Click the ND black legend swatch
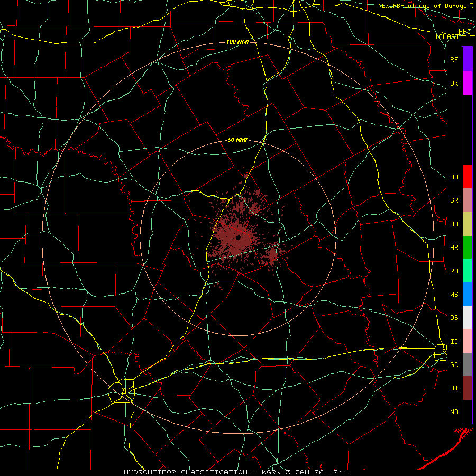 467,411
